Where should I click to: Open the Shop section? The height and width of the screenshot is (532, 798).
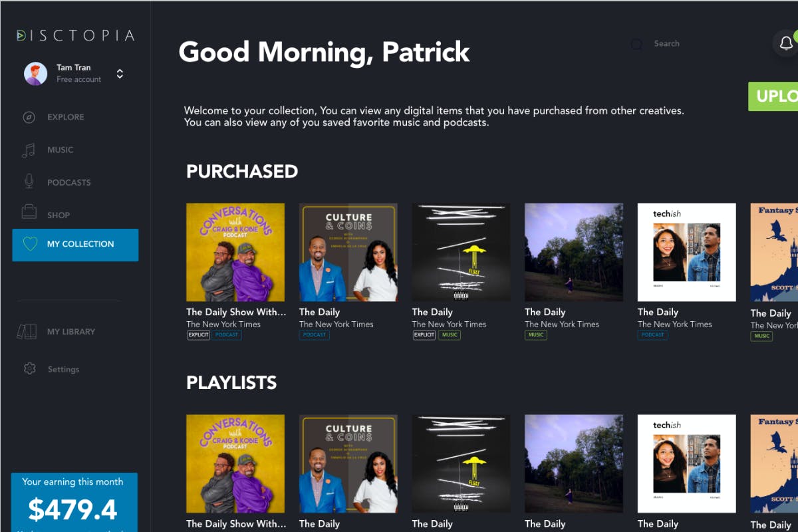click(59, 215)
